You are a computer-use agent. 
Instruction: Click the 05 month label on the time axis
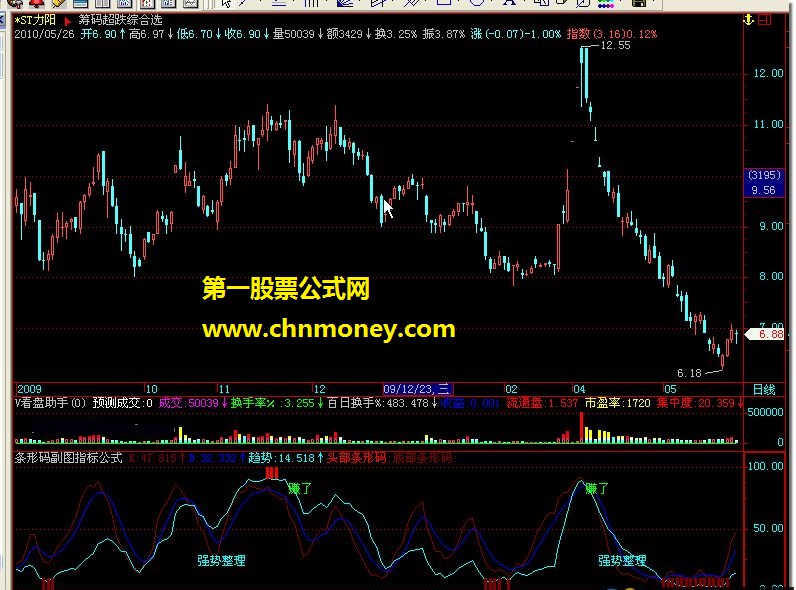point(670,389)
